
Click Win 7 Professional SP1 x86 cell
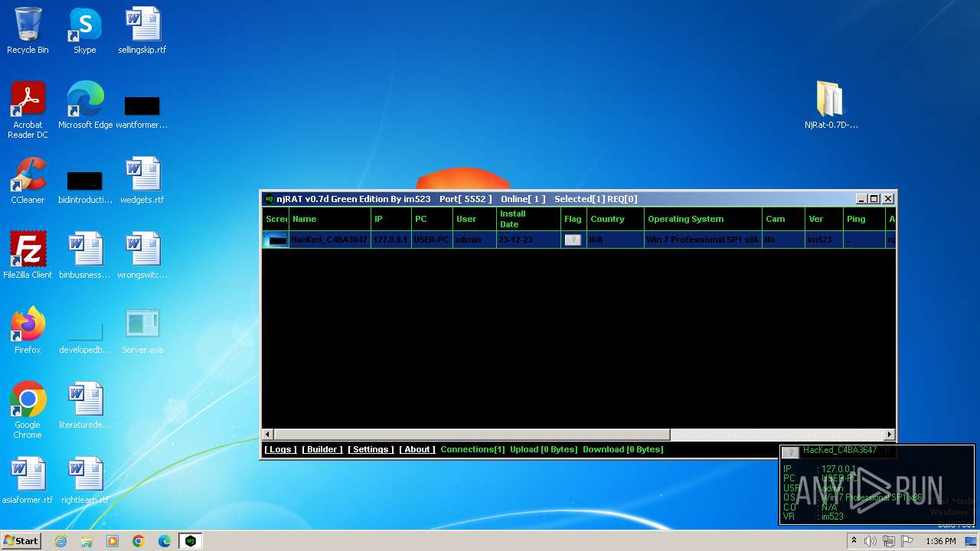703,240
